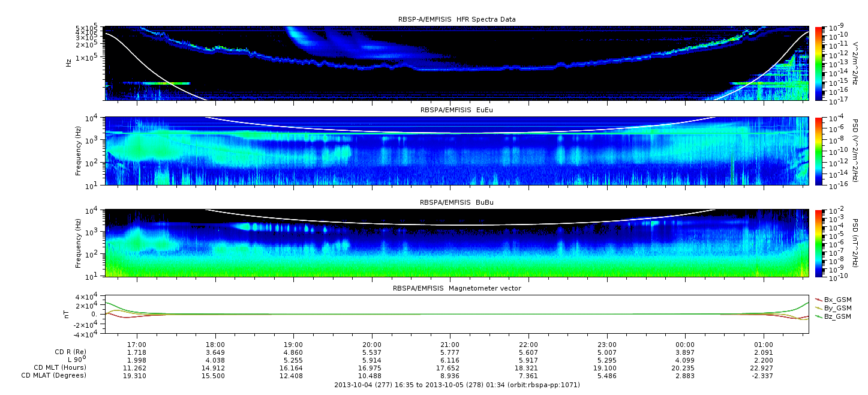This screenshot has height=395, width=868.
Task: Click the Bx_GSM red legend line marker
Action: coord(818,299)
